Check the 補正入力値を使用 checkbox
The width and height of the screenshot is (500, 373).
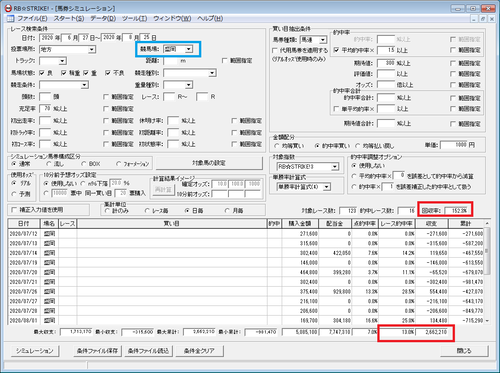click(x=14, y=210)
